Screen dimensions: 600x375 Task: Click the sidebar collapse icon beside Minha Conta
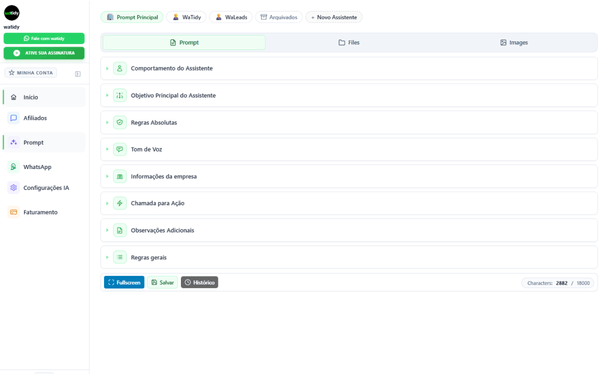click(x=78, y=74)
